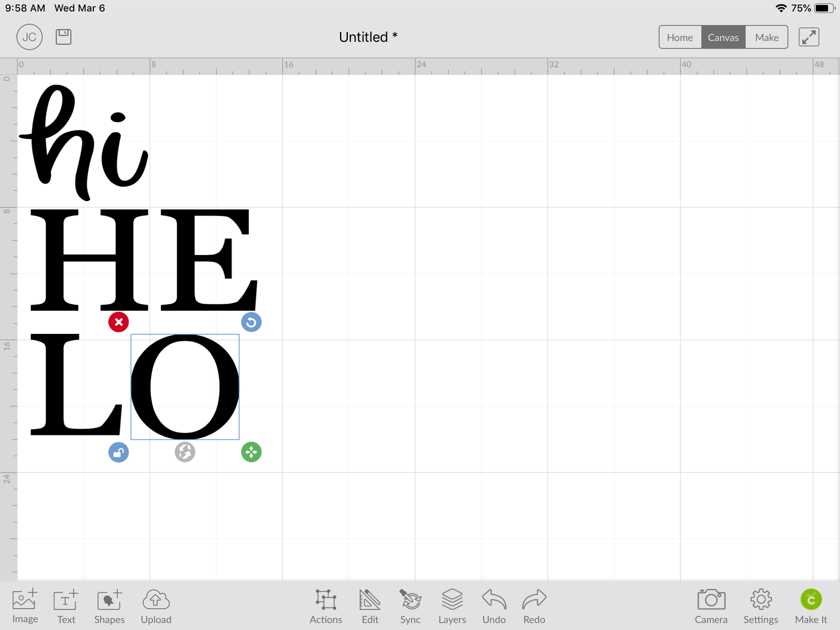Toggle the aspect ratio lock handle
The width and height of the screenshot is (840, 630).
[x=119, y=452]
